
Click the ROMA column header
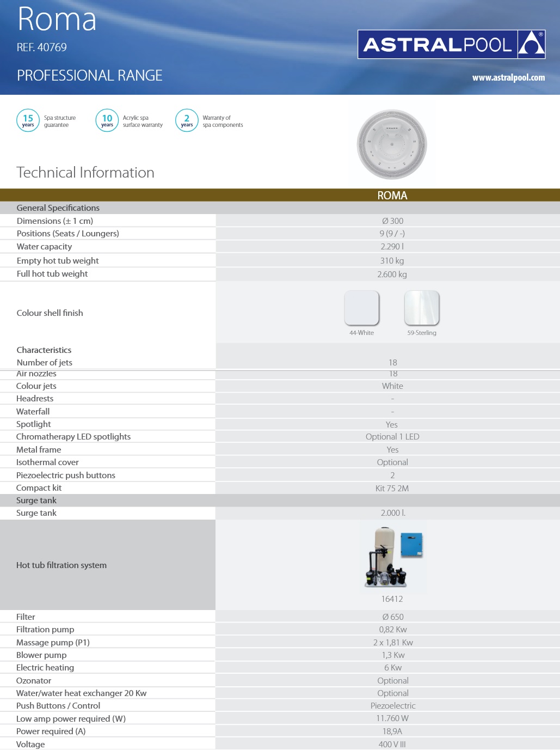(x=392, y=196)
